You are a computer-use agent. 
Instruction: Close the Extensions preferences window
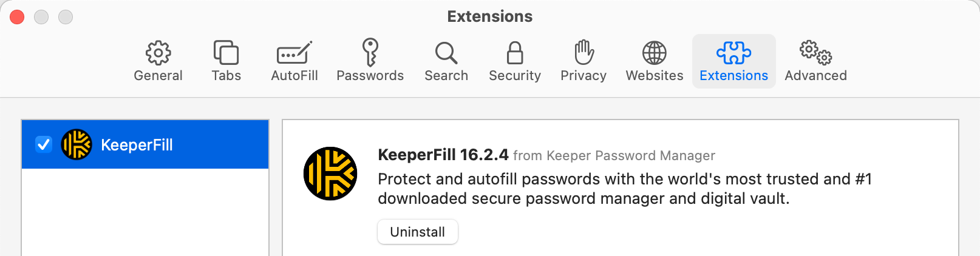[17, 17]
